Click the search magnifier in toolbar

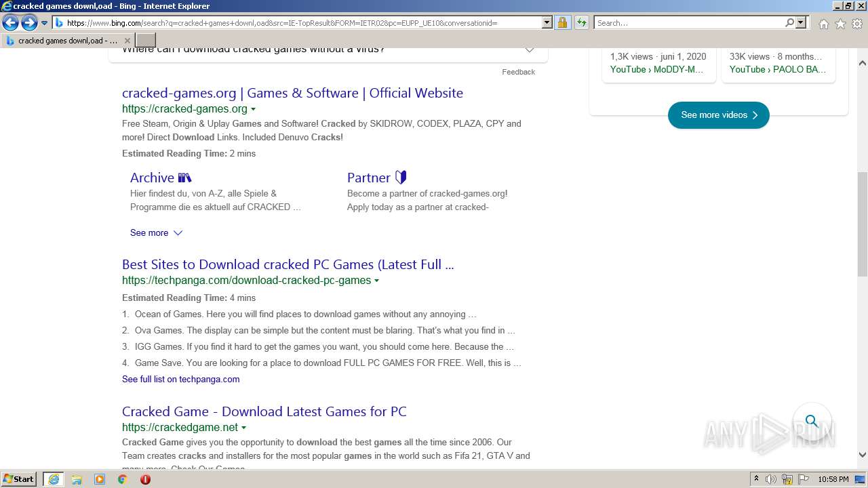[x=790, y=23]
